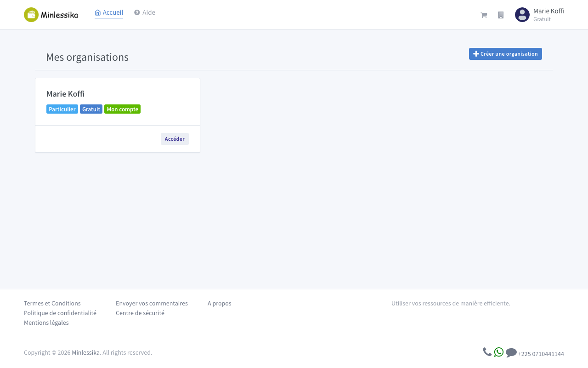The image size is (588, 368).
Task: Go to Accueil menu item
Action: click(109, 13)
